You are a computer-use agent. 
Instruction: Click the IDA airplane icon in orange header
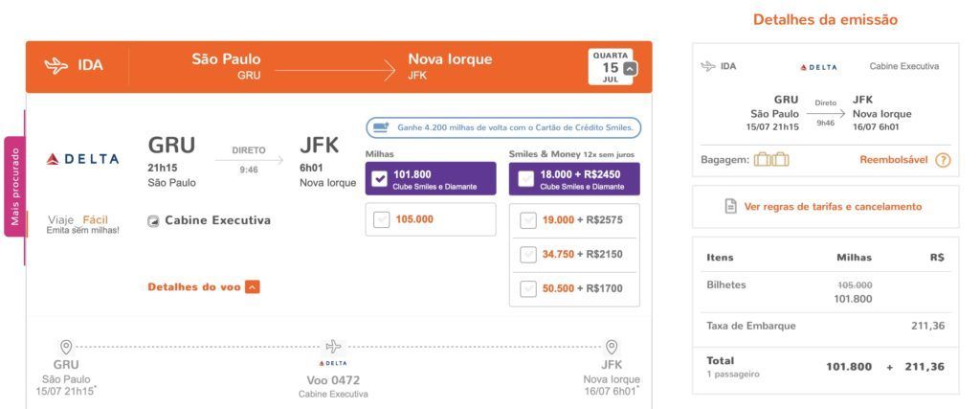[x=56, y=66]
